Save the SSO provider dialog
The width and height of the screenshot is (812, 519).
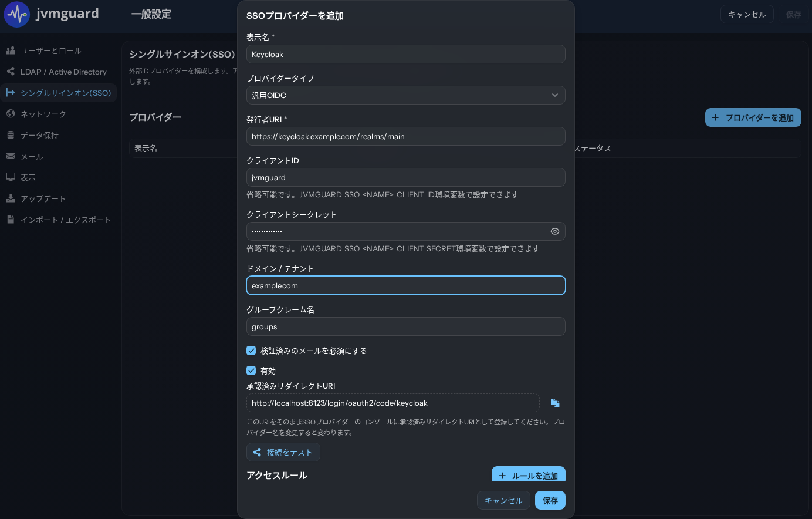coord(550,500)
